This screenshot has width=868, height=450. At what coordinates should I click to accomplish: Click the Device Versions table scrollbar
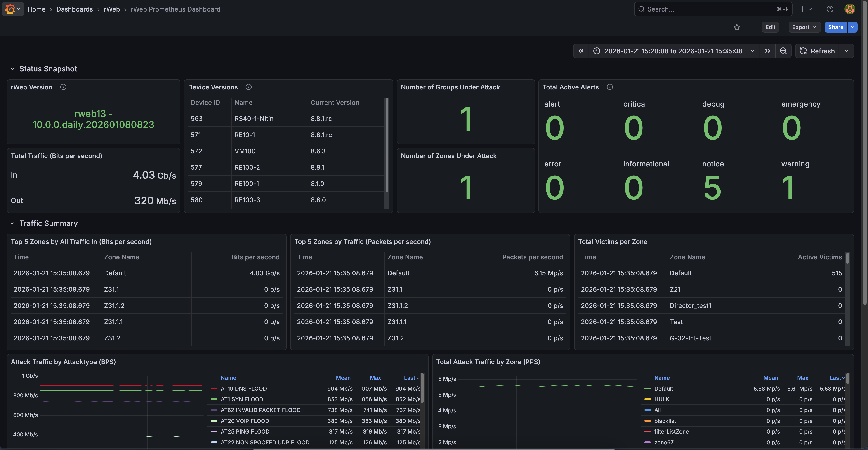click(x=387, y=145)
